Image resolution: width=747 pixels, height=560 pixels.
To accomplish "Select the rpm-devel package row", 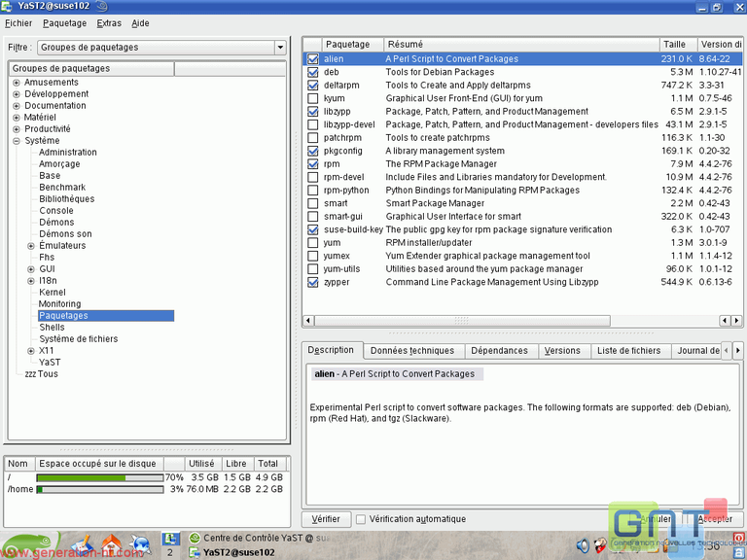I will 522,177.
